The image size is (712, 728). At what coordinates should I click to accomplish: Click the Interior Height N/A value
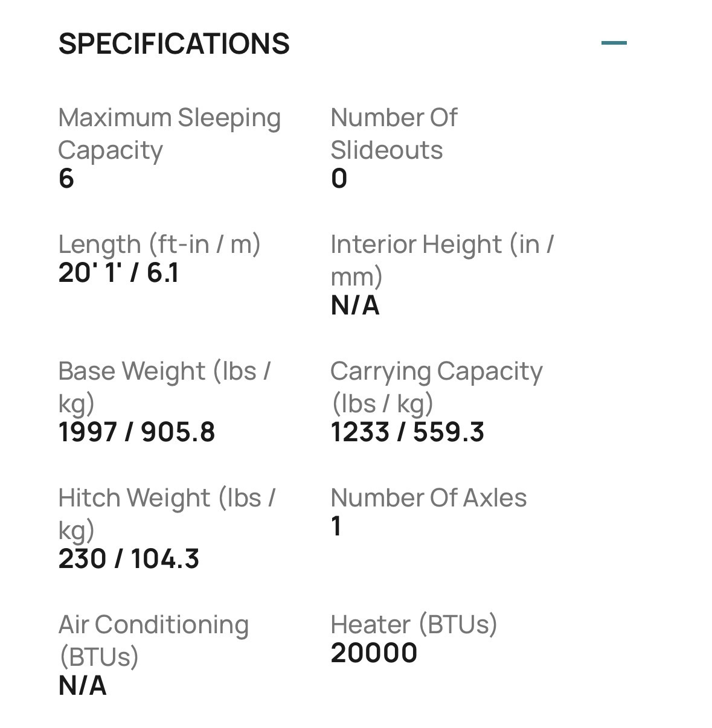pos(355,305)
